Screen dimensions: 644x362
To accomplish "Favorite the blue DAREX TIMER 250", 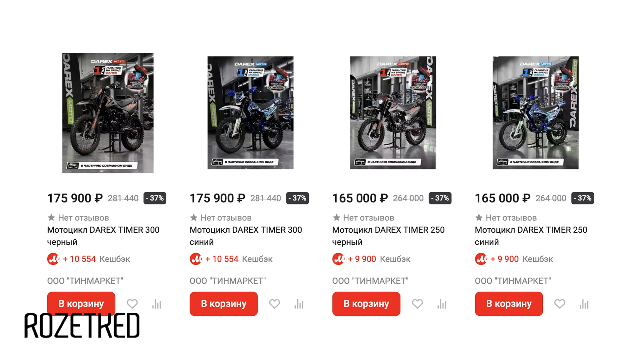I will (559, 304).
